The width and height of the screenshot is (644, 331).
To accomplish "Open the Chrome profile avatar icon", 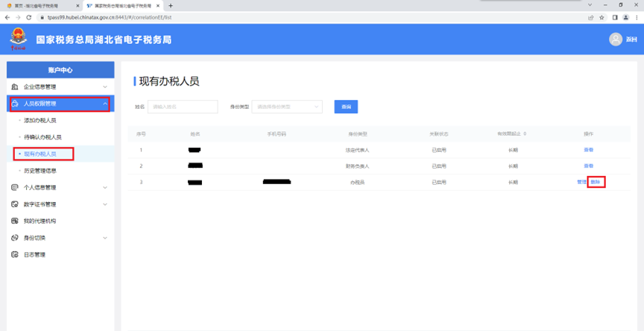I will pyautogui.click(x=626, y=18).
